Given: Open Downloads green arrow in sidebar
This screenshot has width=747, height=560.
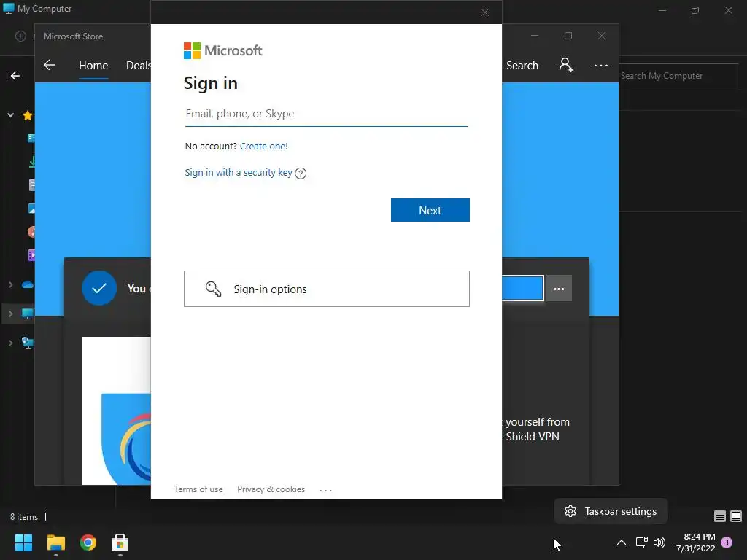Looking at the screenshot, I should (32, 162).
